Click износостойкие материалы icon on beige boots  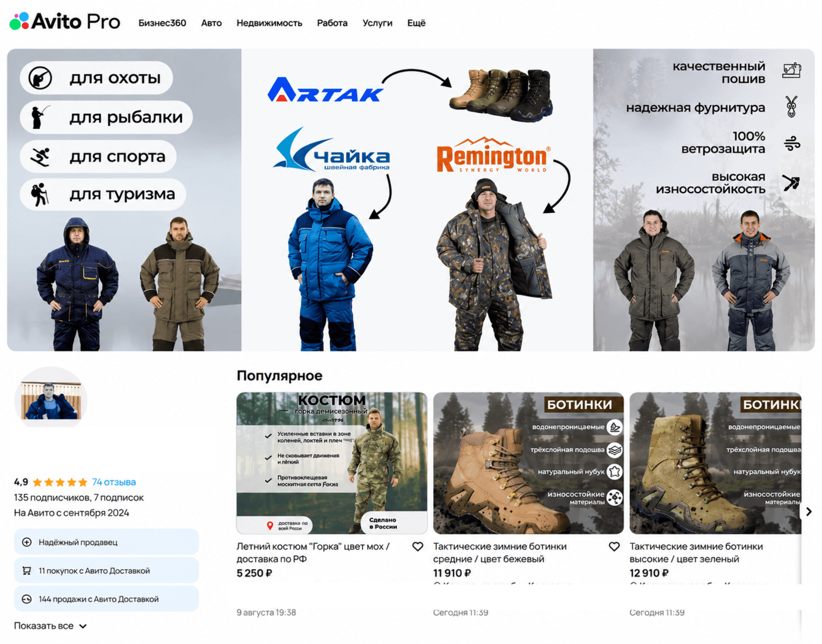[x=615, y=497]
